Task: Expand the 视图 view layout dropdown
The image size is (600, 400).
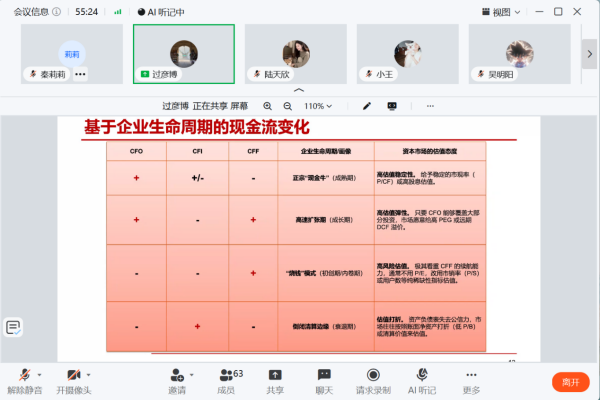Action: click(501, 12)
